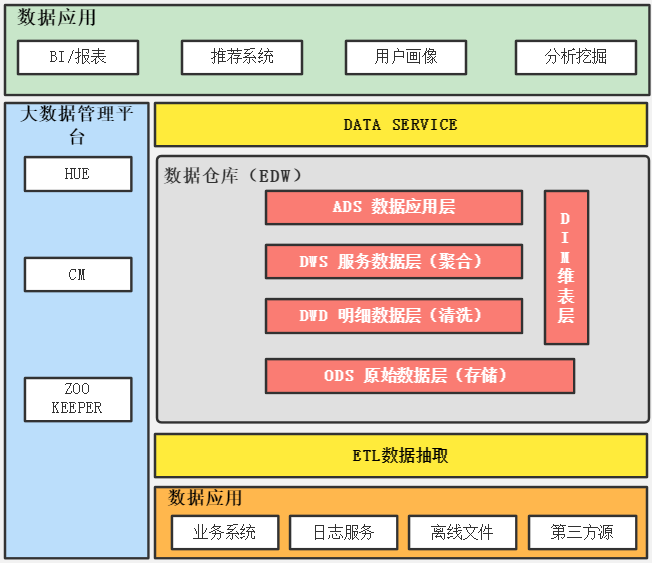The height and width of the screenshot is (563, 652).
Task: Select the DWS 服务数据层 block
Action: pyautogui.click(x=394, y=262)
